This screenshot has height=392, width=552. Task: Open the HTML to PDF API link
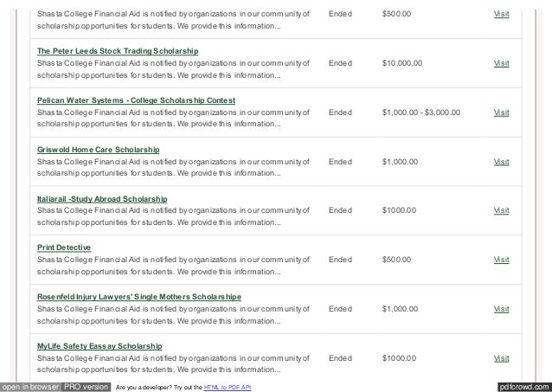228,388
